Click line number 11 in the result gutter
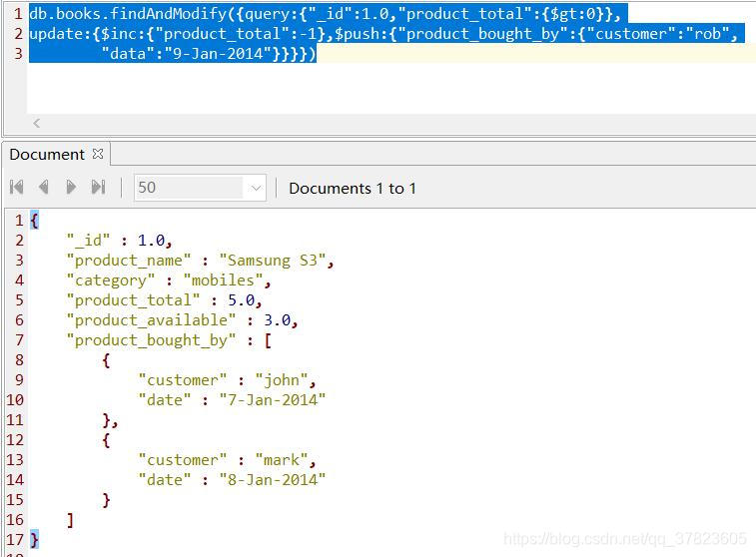The image size is (756, 557). 14,420
